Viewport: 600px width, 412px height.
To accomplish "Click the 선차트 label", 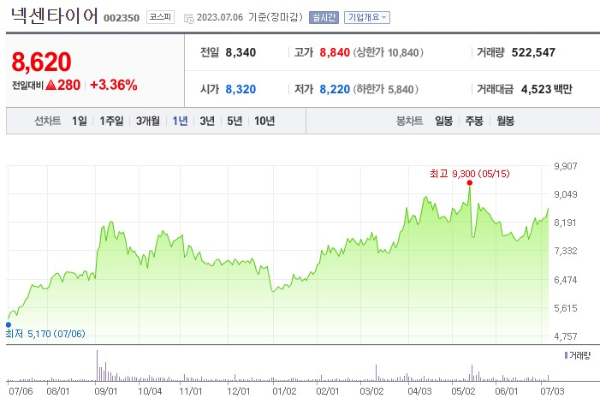I will (x=47, y=121).
